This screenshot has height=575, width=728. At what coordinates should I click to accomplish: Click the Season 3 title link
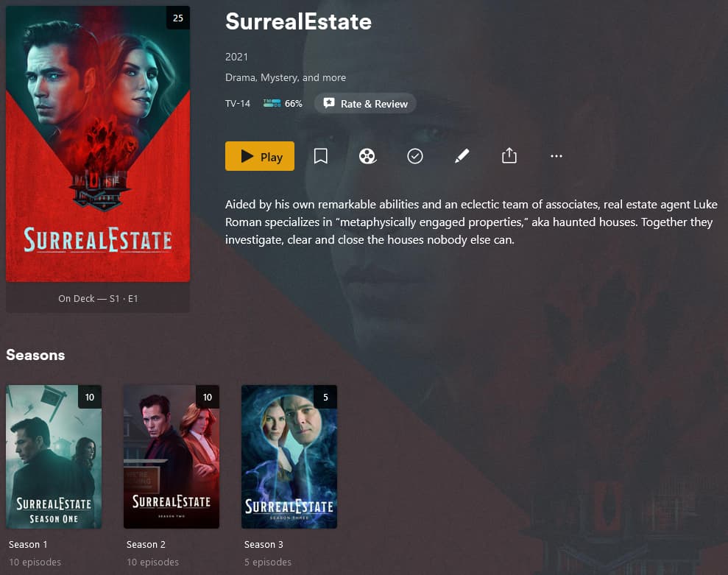264,544
